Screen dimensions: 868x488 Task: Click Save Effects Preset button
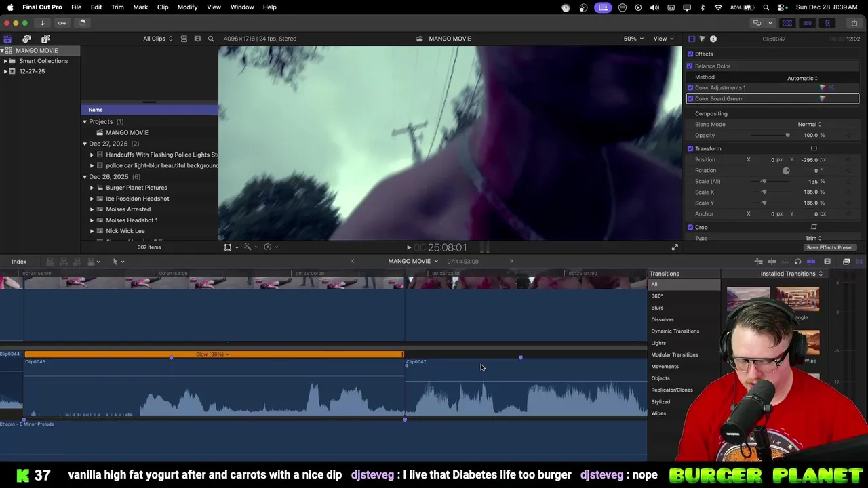(x=829, y=247)
